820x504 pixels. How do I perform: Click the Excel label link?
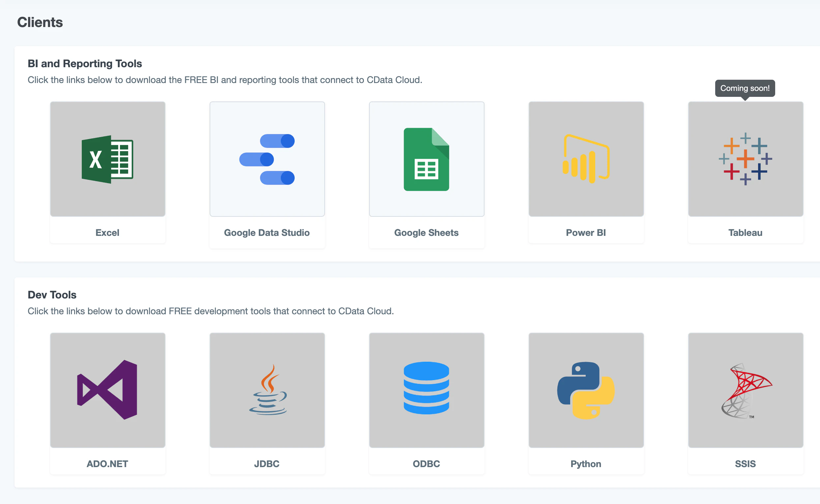(x=107, y=233)
